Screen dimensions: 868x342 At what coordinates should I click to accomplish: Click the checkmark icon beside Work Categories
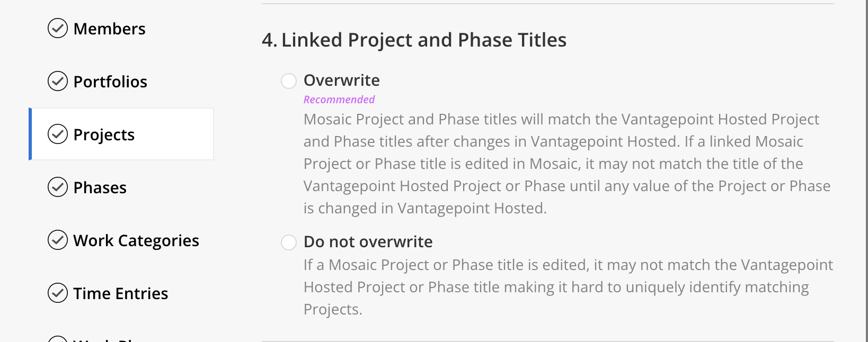58,240
